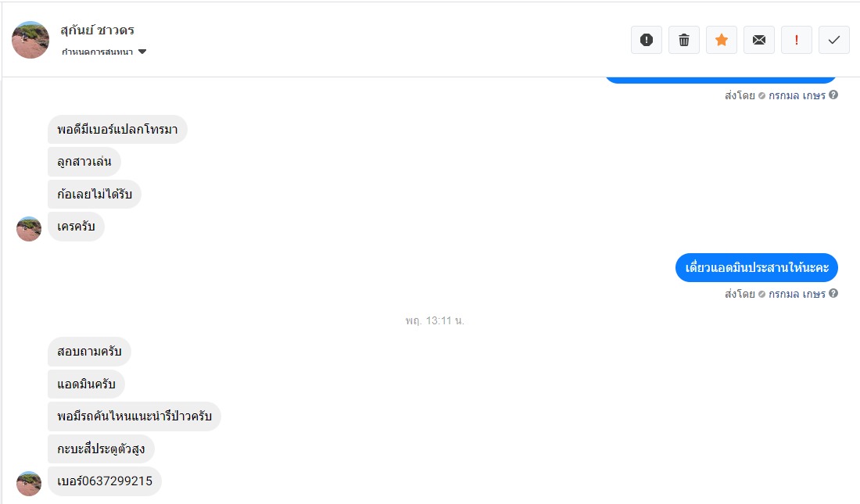
Task: Open the large profile picture in header
Action: [x=30, y=40]
